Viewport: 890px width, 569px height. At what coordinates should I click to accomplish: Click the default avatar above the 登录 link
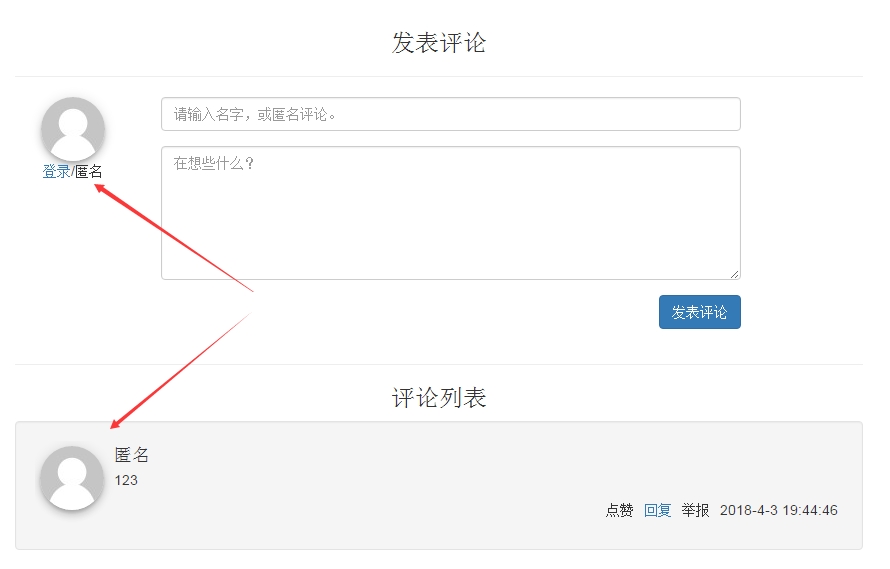pyautogui.click(x=73, y=129)
